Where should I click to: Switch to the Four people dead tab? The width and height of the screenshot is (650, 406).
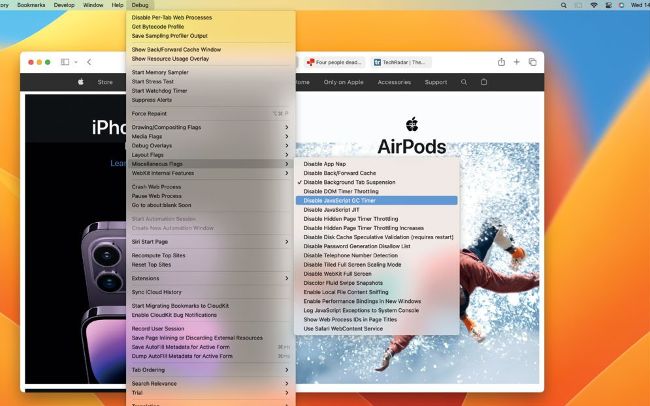tap(334, 62)
